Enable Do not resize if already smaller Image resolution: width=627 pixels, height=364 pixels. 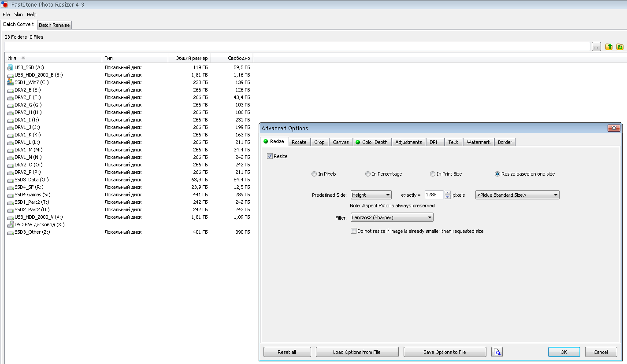click(x=353, y=231)
